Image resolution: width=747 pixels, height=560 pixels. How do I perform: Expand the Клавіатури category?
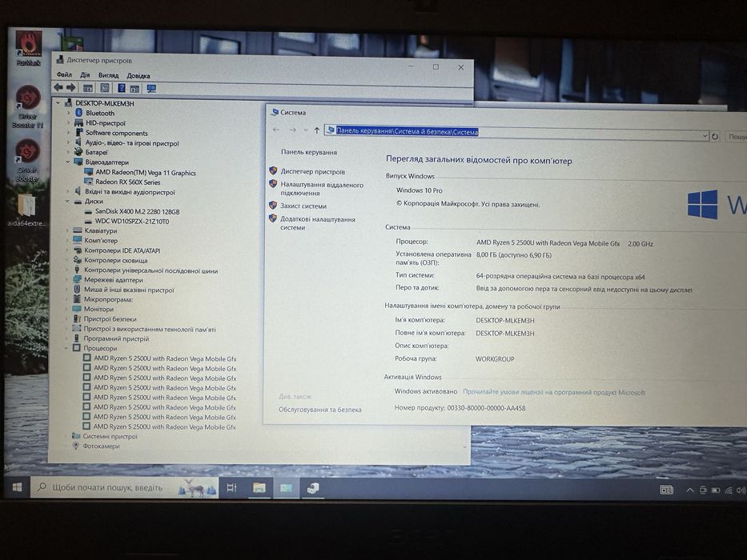[x=67, y=230]
